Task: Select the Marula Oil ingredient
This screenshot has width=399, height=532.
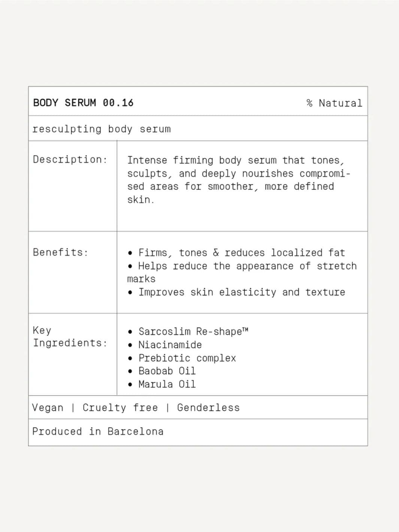Action: click(167, 384)
